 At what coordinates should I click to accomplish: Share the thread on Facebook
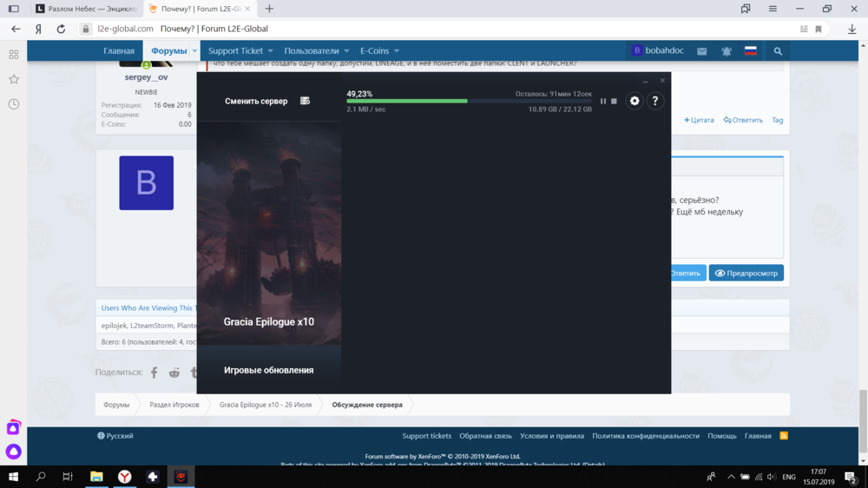coord(155,373)
